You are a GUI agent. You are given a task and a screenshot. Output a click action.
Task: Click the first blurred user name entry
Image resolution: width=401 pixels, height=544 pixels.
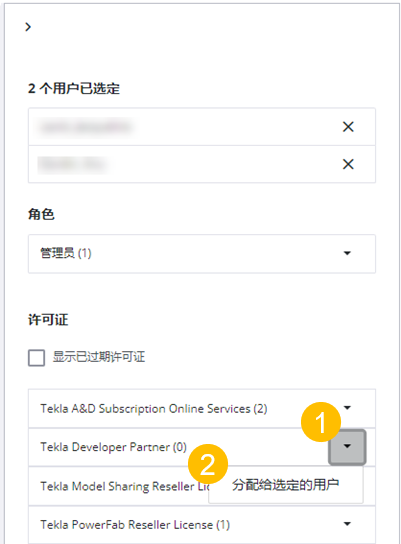(x=86, y=127)
